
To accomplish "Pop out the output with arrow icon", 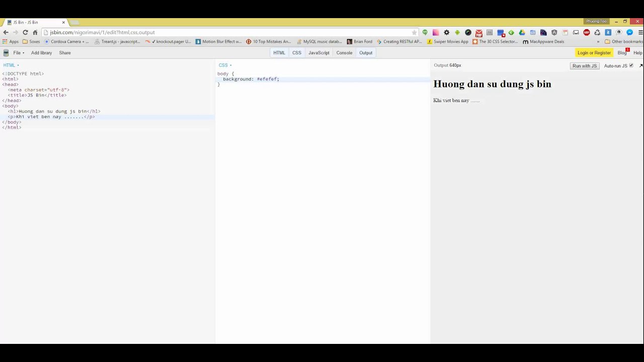I will click(x=640, y=66).
